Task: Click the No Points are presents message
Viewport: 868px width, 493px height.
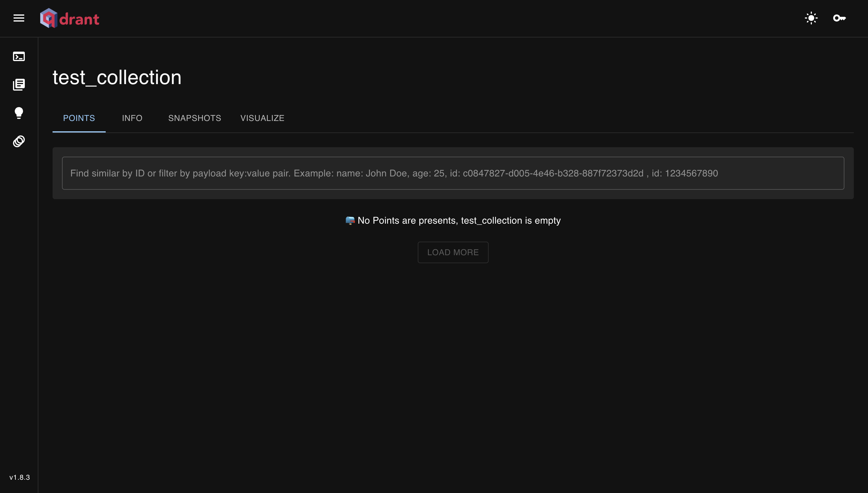Action: (x=453, y=220)
